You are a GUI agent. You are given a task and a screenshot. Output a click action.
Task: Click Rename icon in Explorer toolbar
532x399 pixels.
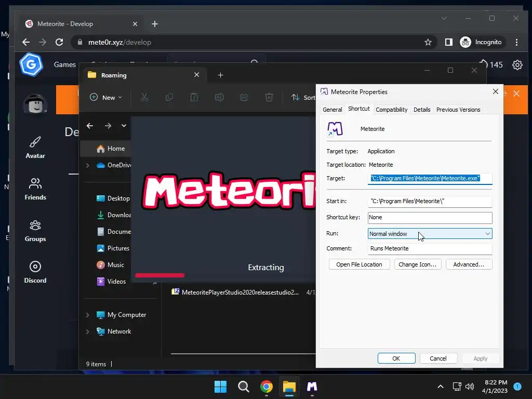219,97
